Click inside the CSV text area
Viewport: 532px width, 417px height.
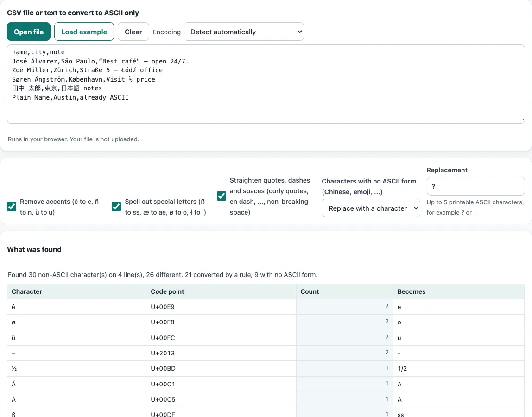[x=266, y=84]
